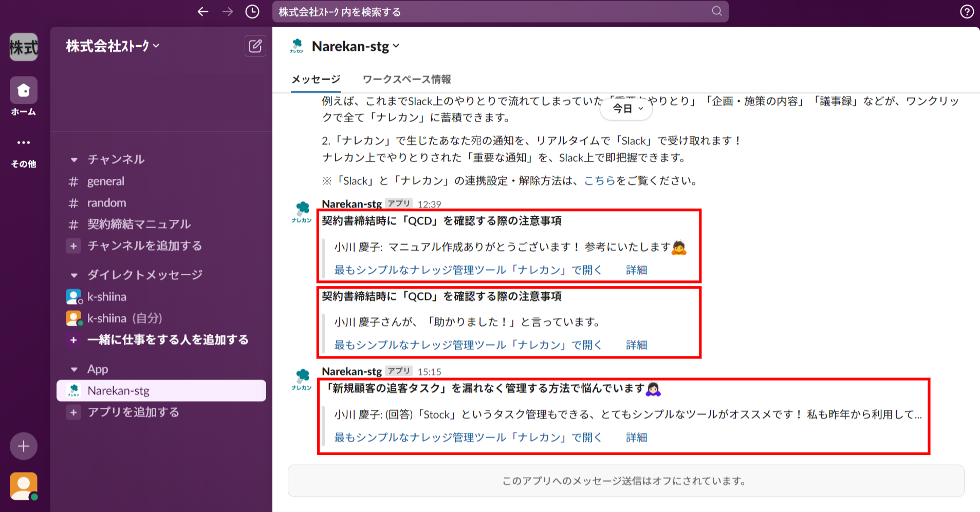Click the 株式 workspace icon
The image size is (980, 512).
[24, 47]
